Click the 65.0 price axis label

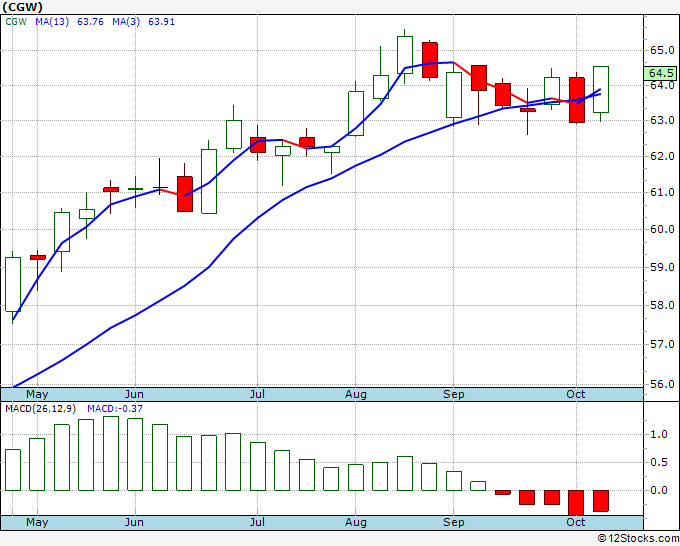pyautogui.click(x=662, y=50)
